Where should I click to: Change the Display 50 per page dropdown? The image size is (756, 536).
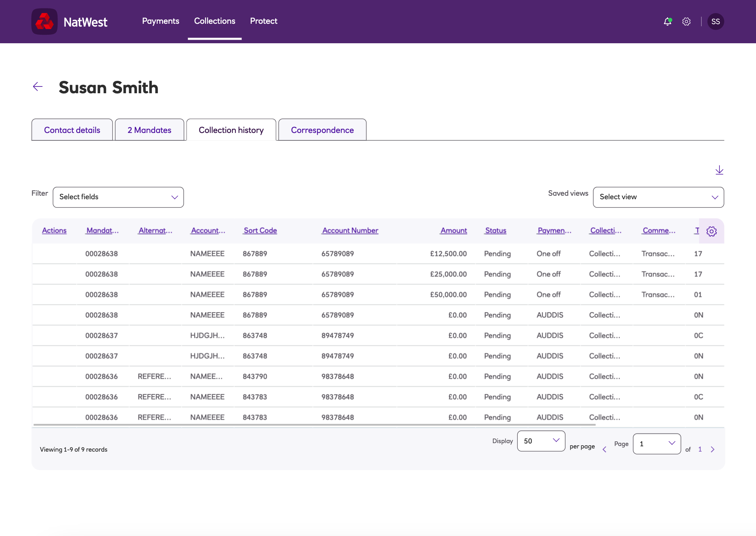coord(541,441)
